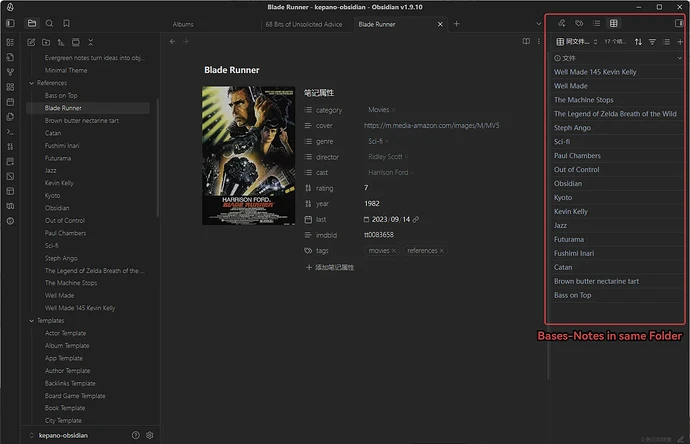
Task: Open settings gear next to vault name
Action: pos(150,435)
